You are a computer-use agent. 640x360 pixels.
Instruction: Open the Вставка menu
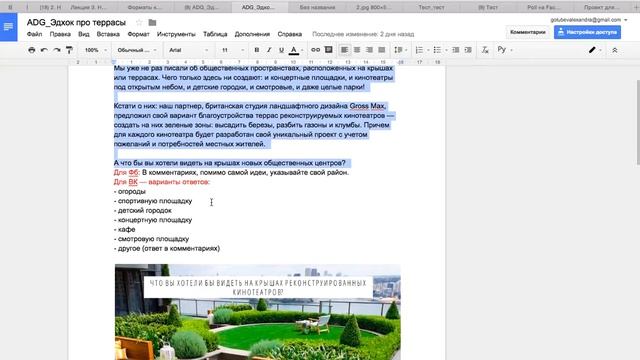(x=108, y=34)
